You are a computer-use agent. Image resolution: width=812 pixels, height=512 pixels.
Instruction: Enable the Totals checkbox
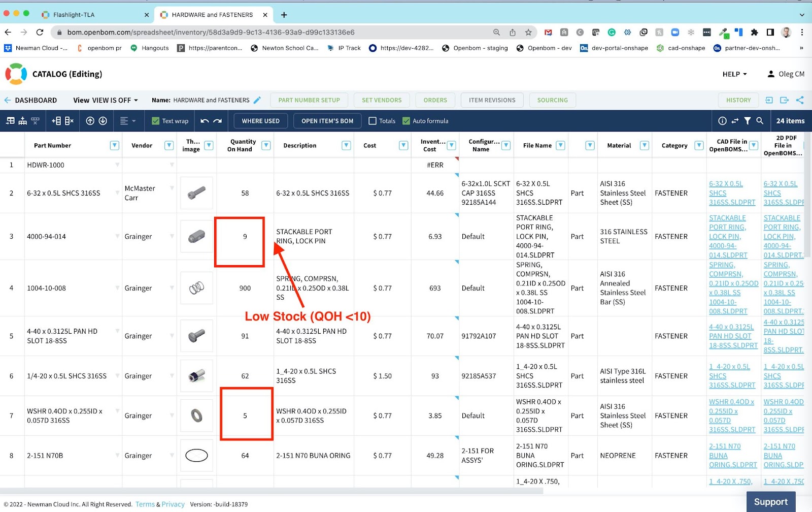tap(373, 121)
